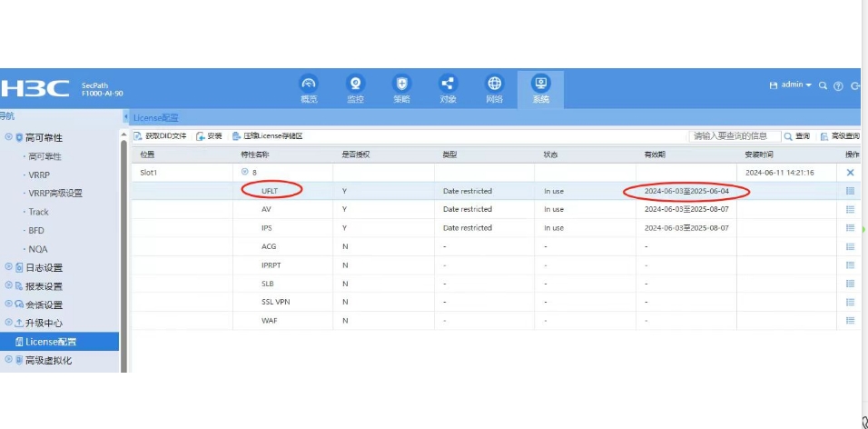
Task: Expand the 日志设置 navigation group
Action: coord(8,267)
